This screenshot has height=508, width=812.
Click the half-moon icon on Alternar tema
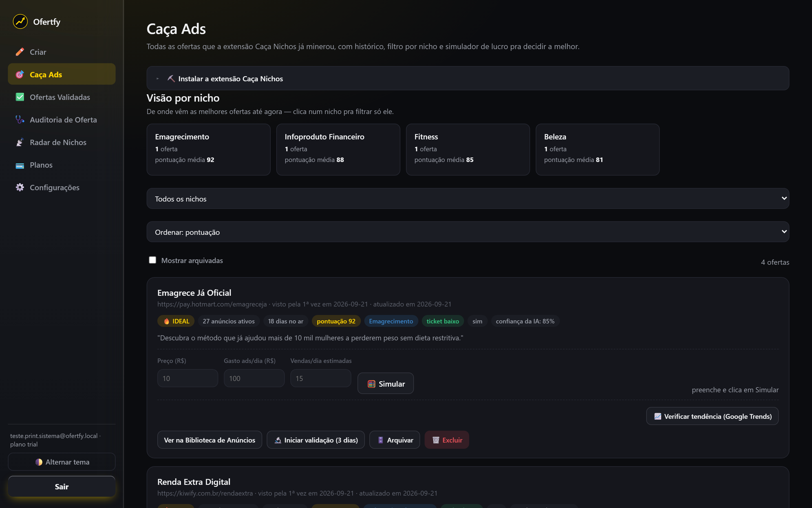39,462
